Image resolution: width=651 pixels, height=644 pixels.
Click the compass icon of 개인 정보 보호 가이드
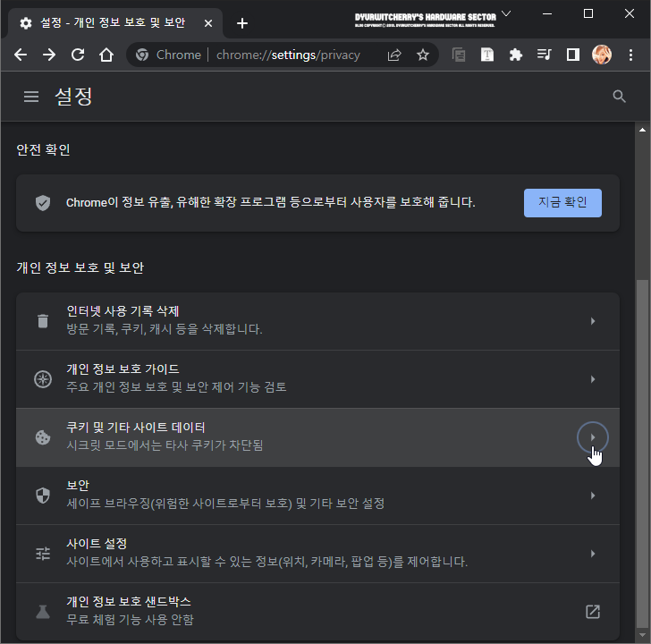point(43,379)
